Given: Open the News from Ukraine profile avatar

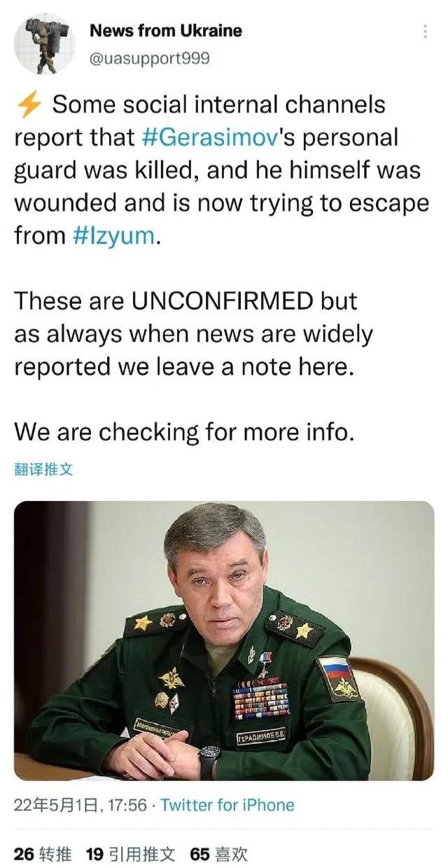Looking at the screenshot, I should click(44, 43).
